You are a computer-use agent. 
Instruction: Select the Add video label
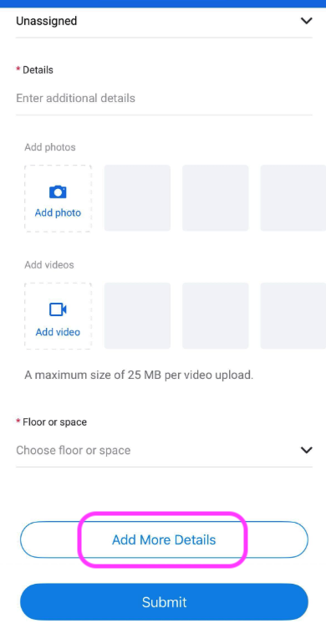click(x=58, y=332)
